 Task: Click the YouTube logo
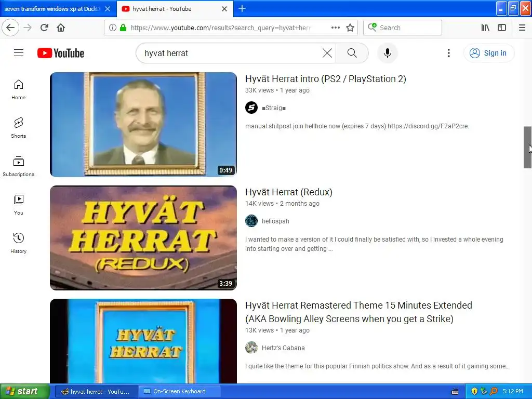[61, 53]
